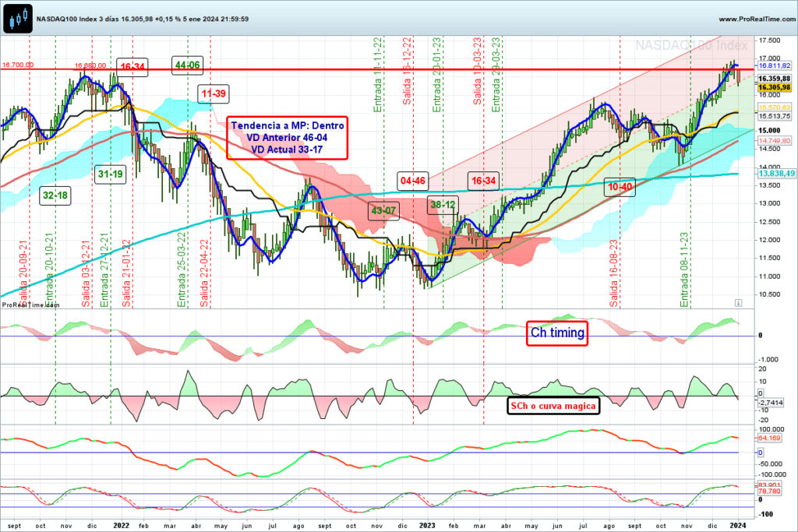Click the 2023 year label on time axis
Screen dimensions: 798x532
[427, 526]
